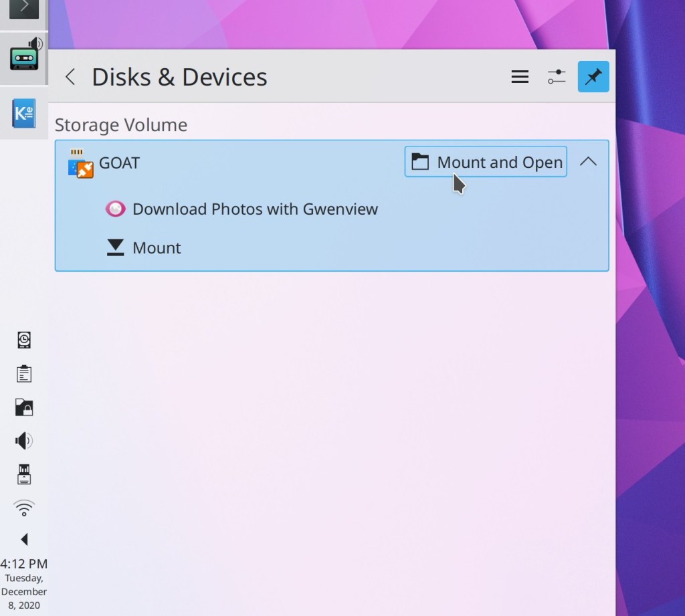Open the Disks & Devices configure sliders icon
The width and height of the screenshot is (685, 616).
pos(557,77)
